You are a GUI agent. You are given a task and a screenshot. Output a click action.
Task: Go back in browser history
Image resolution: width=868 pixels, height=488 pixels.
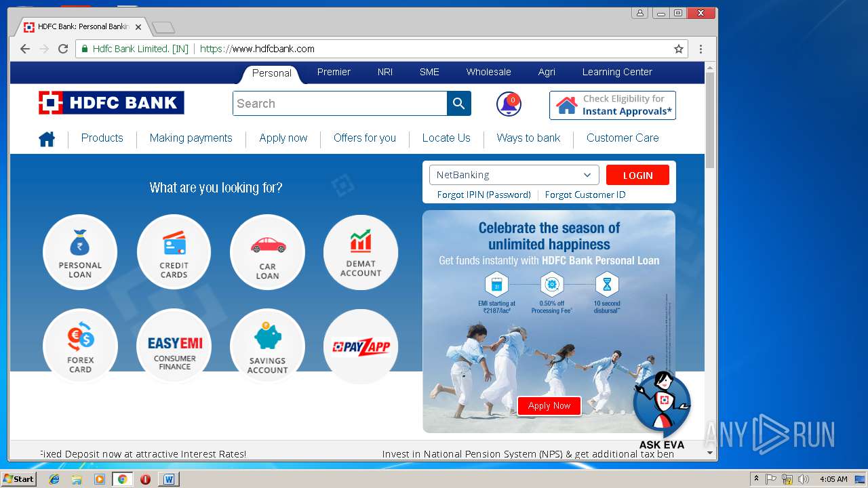(25, 49)
